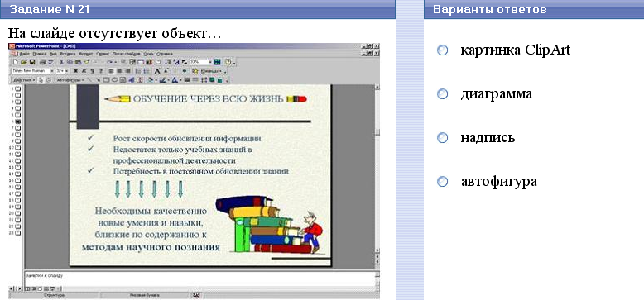The image size is (644, 300).
Task: Open the Вставка menu
Action: click(67, 54)
